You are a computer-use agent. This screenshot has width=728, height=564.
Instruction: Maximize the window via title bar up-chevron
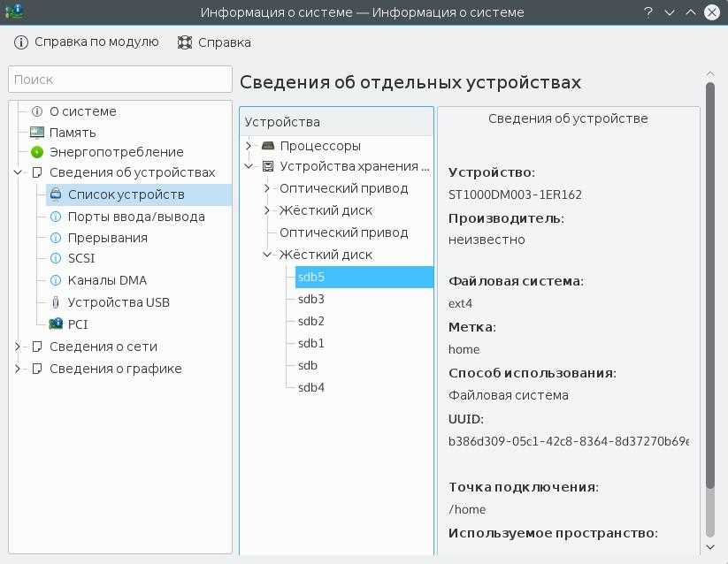pyautogui.click(x=690, y=12)
